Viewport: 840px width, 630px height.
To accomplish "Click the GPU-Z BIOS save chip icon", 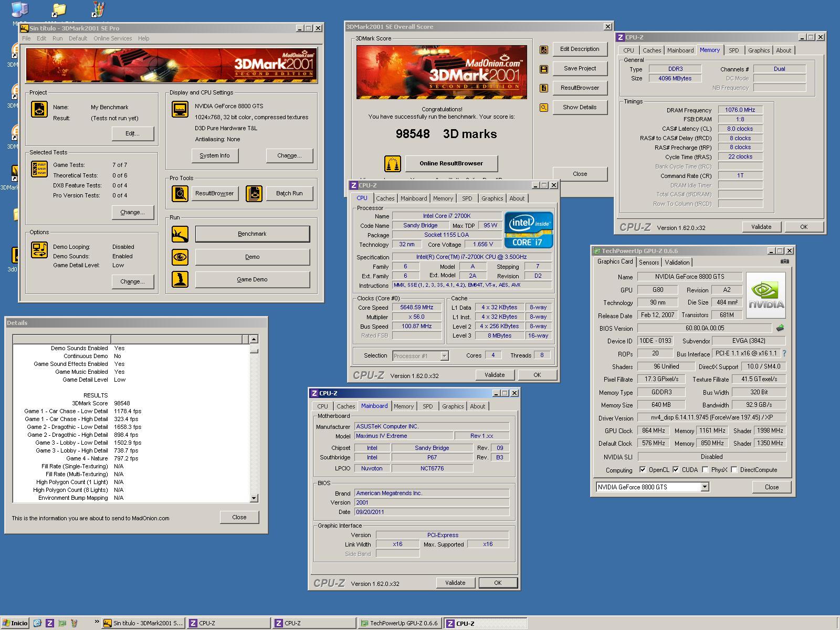I will click(780, 328).
